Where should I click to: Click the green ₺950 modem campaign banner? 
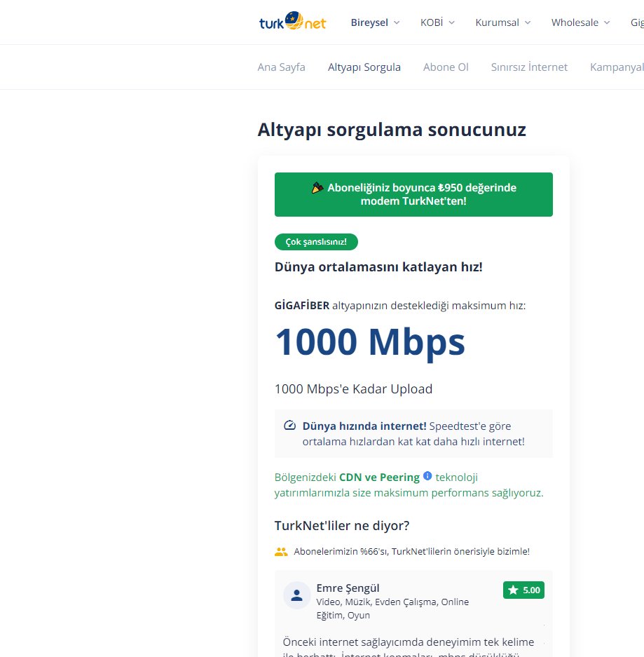point(413,194)
